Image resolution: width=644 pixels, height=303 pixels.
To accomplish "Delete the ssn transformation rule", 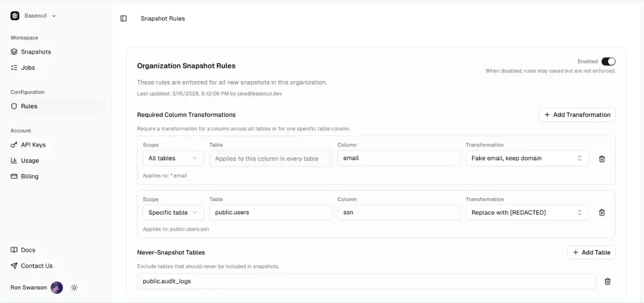I will pos(602,212).
